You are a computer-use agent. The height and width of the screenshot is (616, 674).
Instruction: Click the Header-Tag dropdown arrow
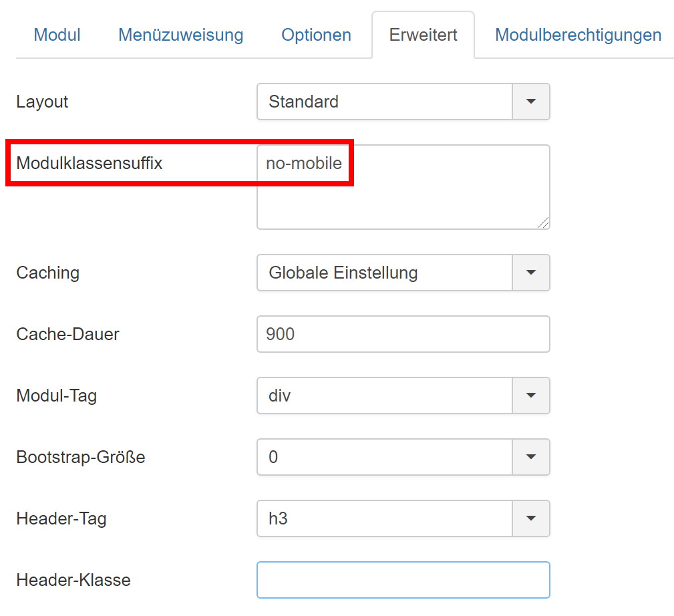coord(531,518)
